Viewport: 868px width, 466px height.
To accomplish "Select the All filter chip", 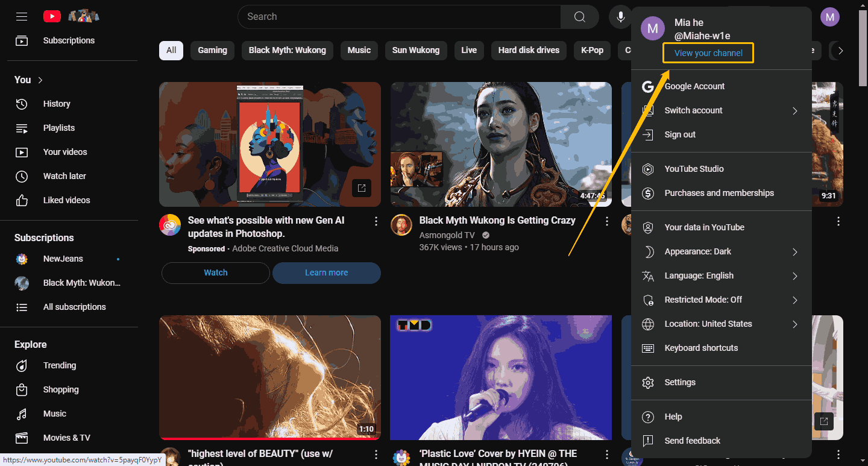I will (171, 50).
